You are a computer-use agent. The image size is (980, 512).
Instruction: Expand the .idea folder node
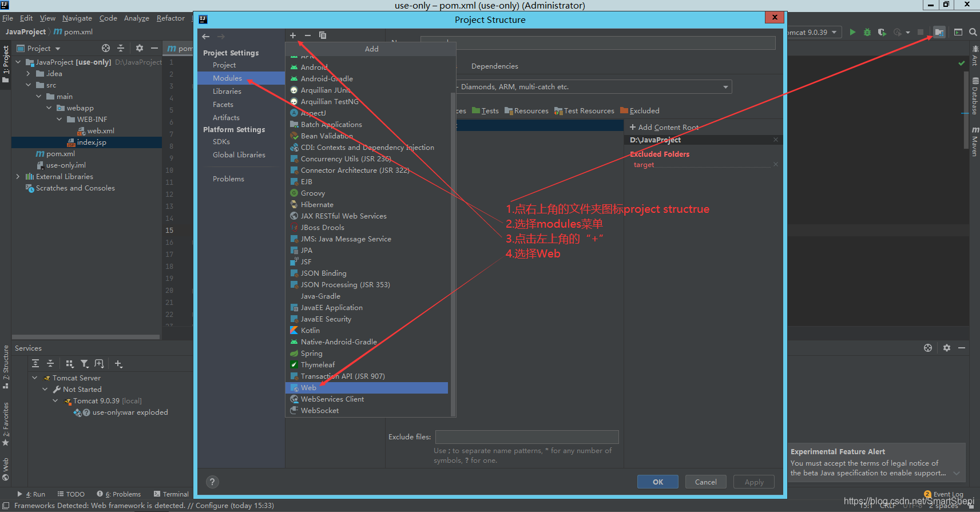(x=29, y=73)
